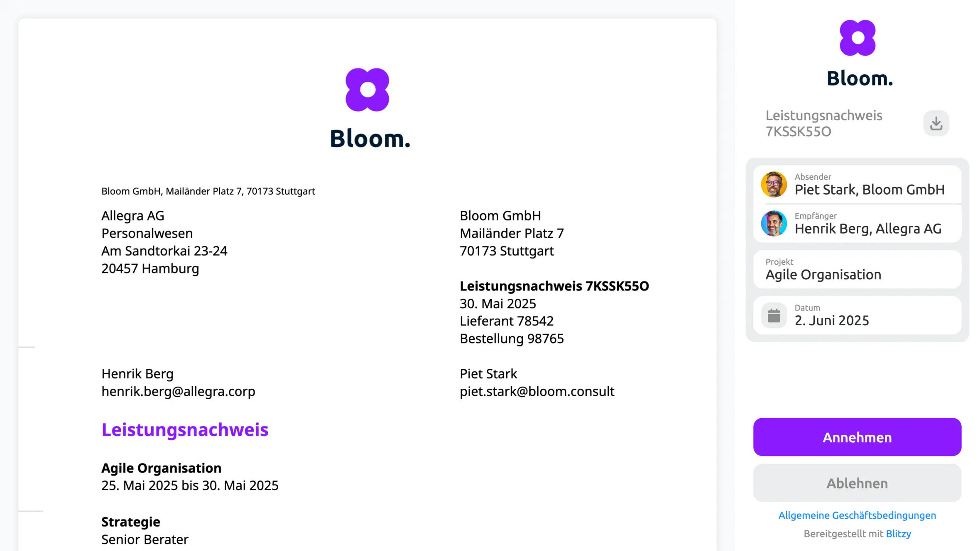The image size is (980, 551).
Task: Select the Empfänger Henrik Berg row
Action: [x=857, y=224]
